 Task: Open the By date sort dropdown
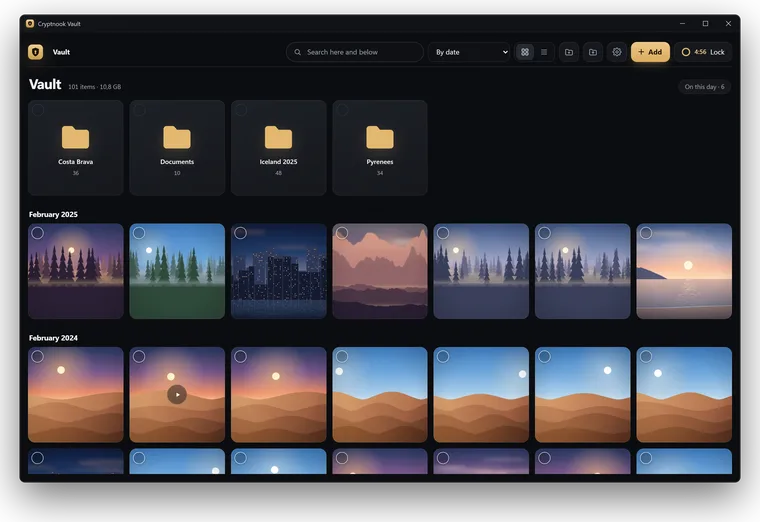click(469, 52)
